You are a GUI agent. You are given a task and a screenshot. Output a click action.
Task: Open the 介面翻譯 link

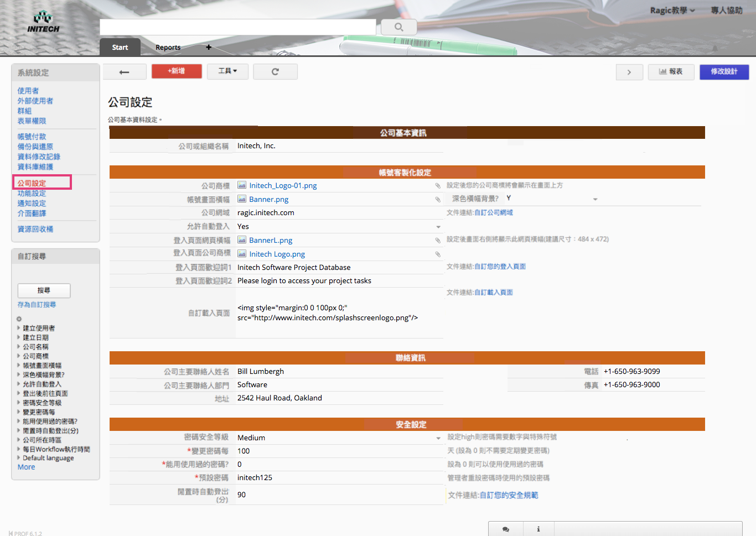[32, 213]
